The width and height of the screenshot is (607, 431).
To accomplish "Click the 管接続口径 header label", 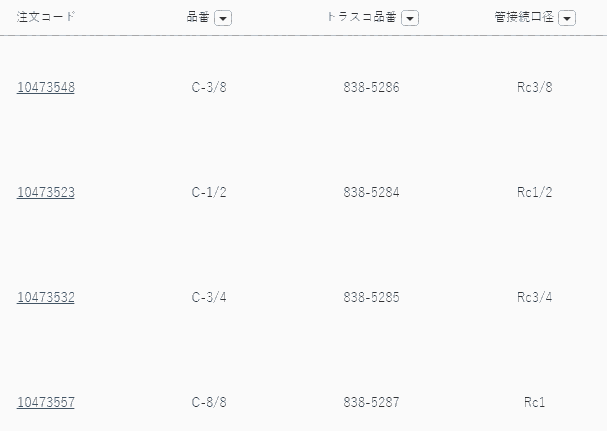I will 524,17.
